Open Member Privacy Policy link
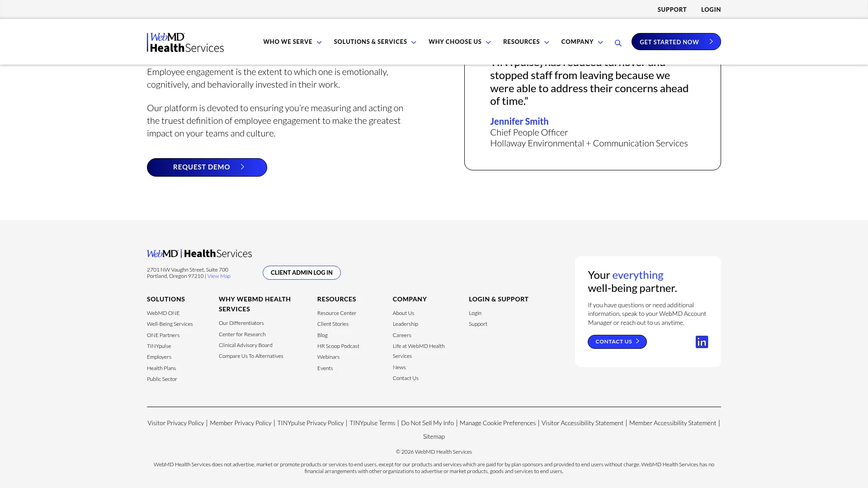 pos(241,423)
